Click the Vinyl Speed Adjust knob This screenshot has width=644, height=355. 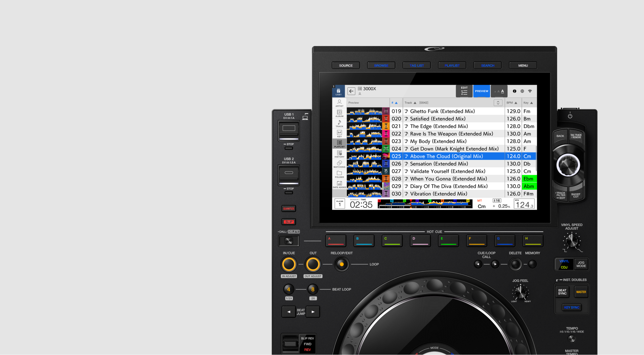572,241
